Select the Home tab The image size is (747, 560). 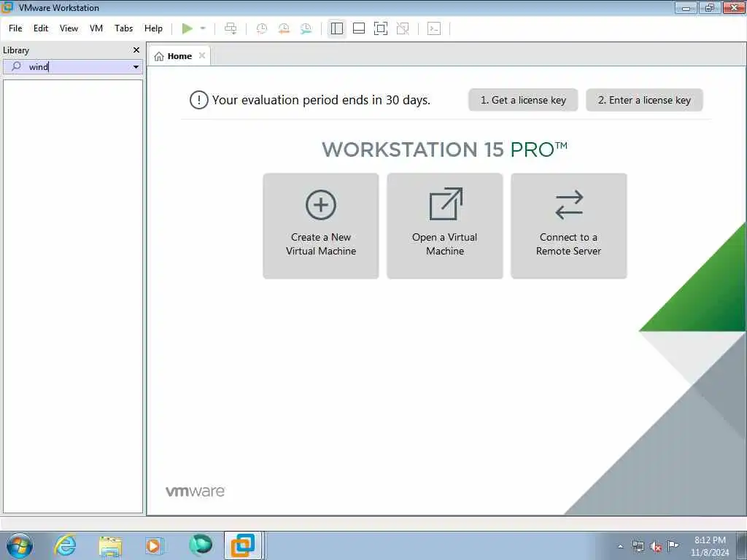click(x=179, y=56)
